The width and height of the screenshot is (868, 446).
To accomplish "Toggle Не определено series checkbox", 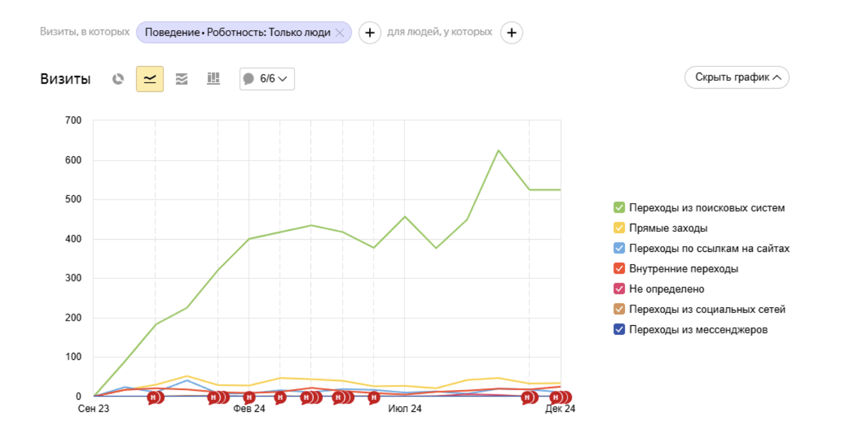I will pyautogui.click(x=619, y=289).
